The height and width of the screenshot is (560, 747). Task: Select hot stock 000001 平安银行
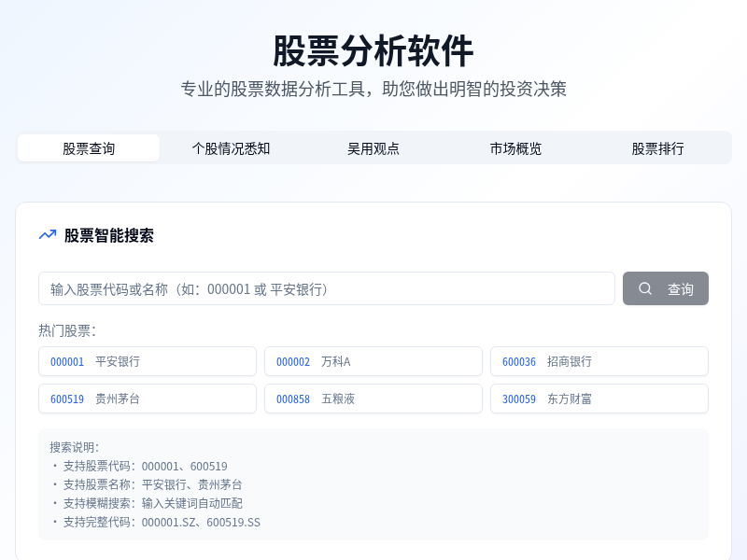(x=148, y=361)
